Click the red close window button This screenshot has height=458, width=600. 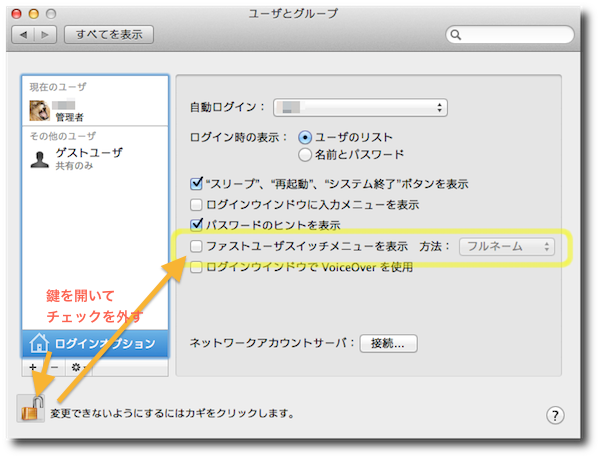[x=16, y=14]
